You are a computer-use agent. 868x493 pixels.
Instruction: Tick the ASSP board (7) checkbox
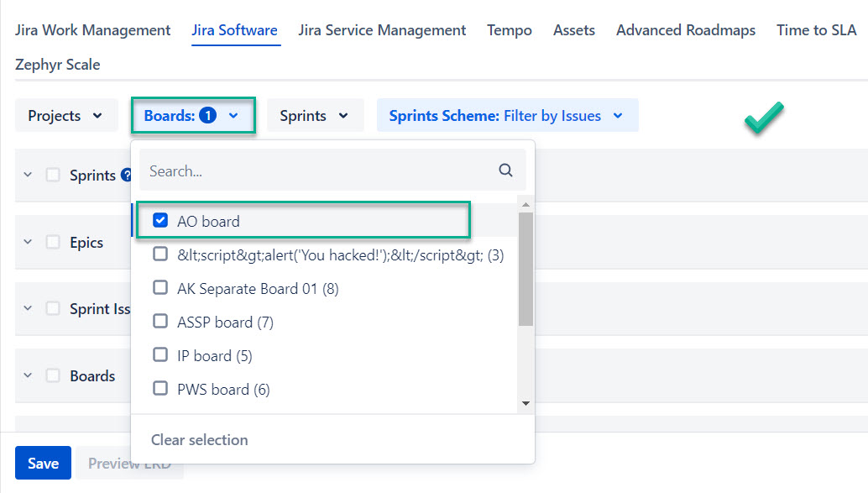160,322
